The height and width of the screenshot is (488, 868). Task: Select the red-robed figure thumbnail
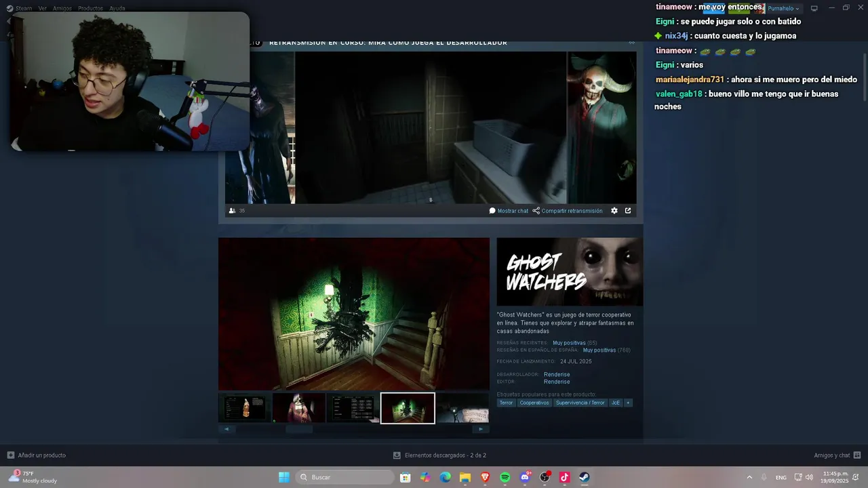click(299, 408)
